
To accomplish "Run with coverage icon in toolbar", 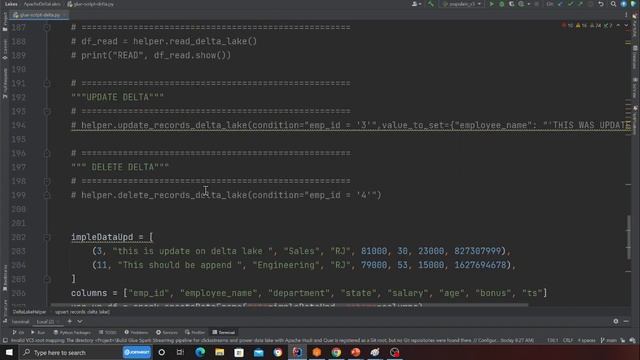I will [511, 4].
